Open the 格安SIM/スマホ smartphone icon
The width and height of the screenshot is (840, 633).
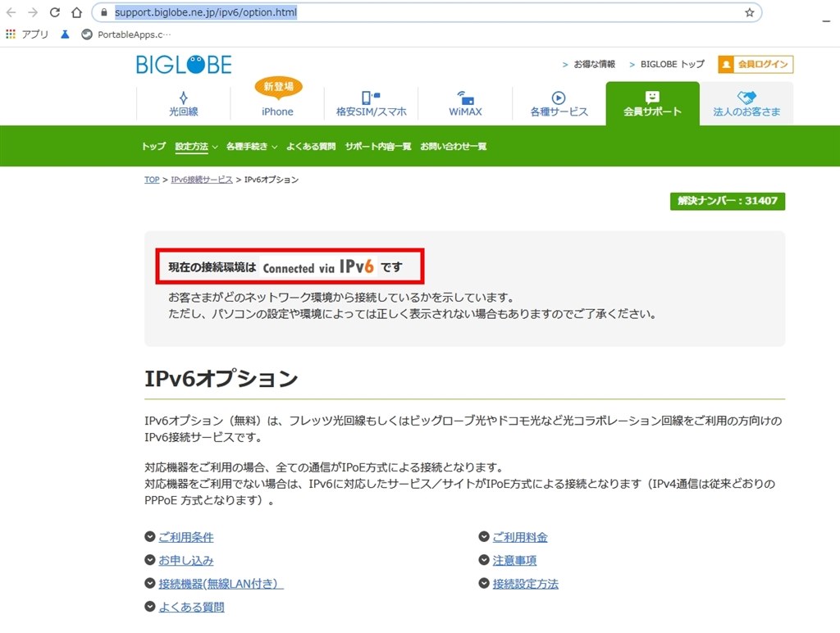[x=372, y=100]
